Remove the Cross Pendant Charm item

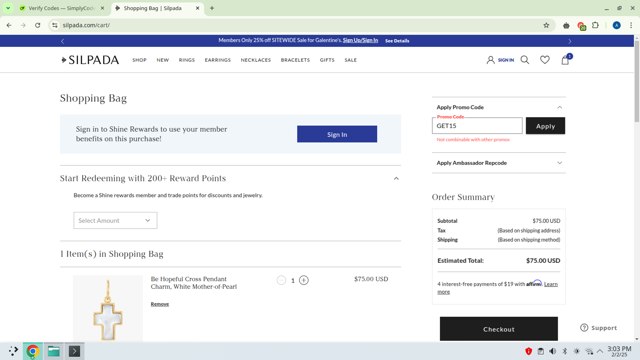(160, 304)
